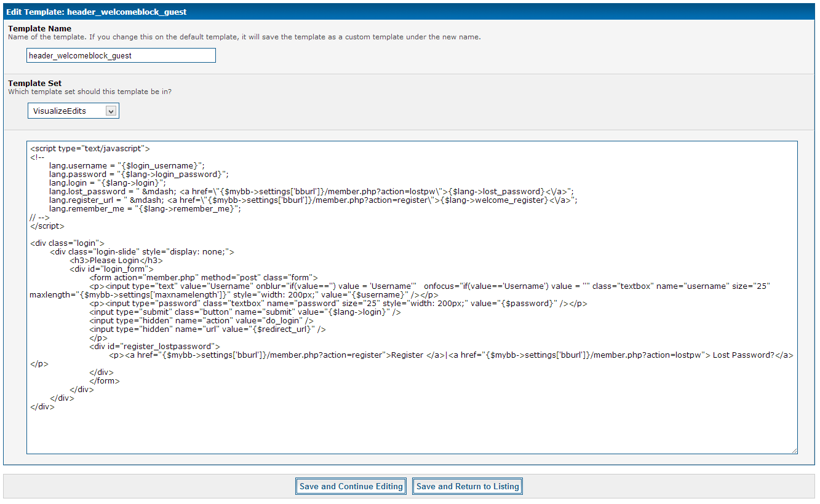Click the input type="submit" line
Viewport: 820px width, 504px height.
tap(245, 312)
